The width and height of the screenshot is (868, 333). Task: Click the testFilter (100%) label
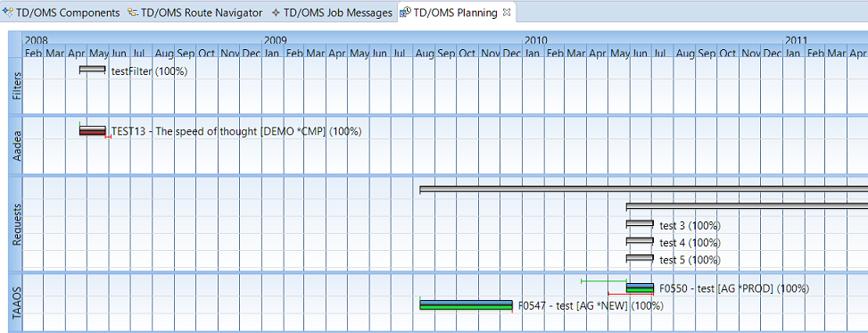pyautogui.click(x=150, y=71)
